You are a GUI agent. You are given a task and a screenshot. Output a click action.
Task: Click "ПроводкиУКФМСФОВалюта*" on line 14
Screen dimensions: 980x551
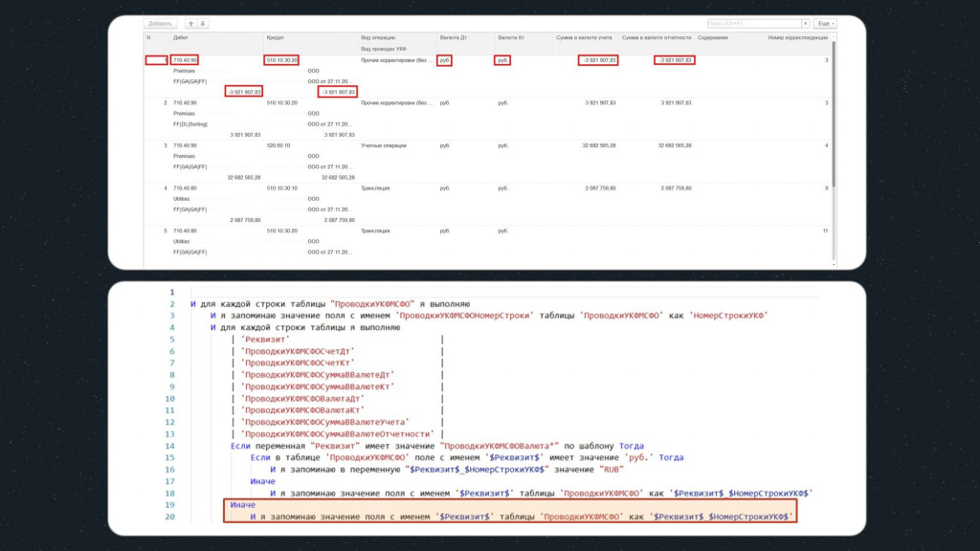[x=500, y=446]
